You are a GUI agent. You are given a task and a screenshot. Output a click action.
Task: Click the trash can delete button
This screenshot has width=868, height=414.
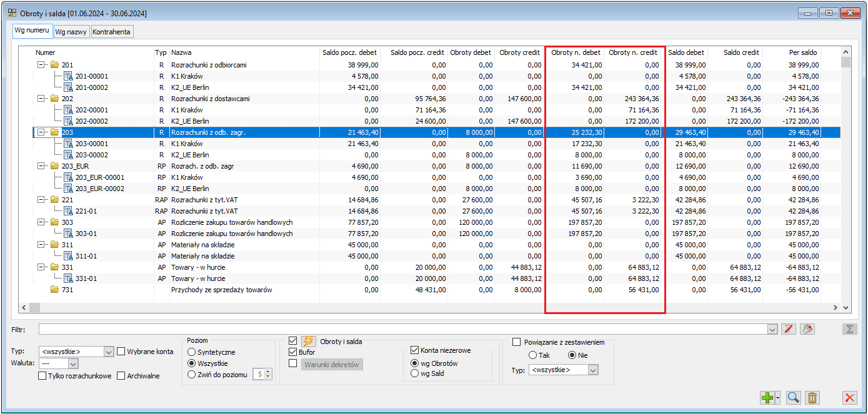(x=812, y=397)
